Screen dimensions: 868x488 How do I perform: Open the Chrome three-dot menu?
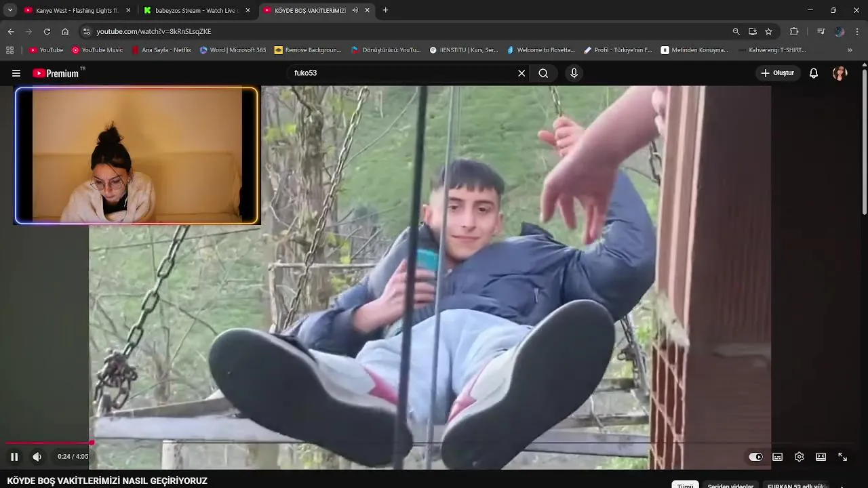858,31
